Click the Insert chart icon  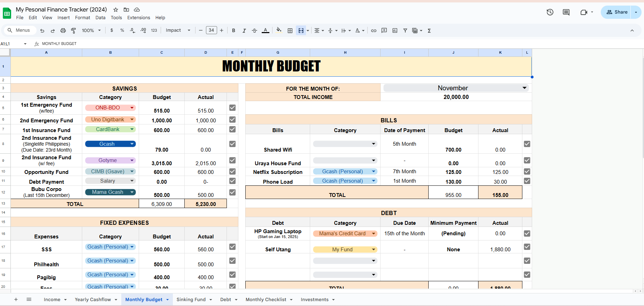(x=395, y=31)
